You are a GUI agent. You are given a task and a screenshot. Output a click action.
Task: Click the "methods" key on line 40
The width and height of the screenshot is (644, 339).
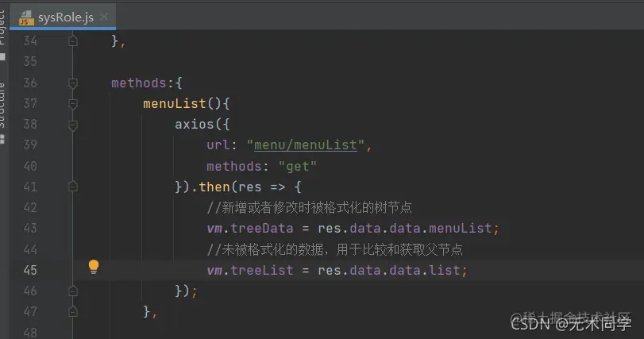click(234, 166)
